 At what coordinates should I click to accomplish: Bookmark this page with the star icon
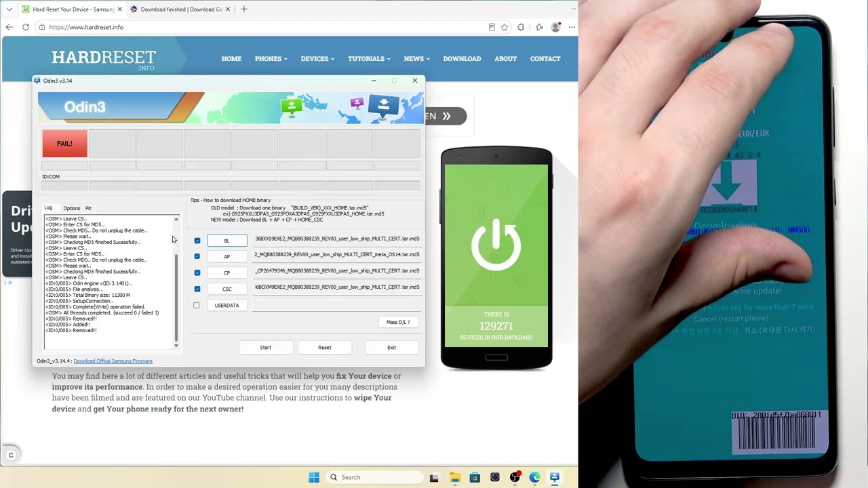point(505,27)
